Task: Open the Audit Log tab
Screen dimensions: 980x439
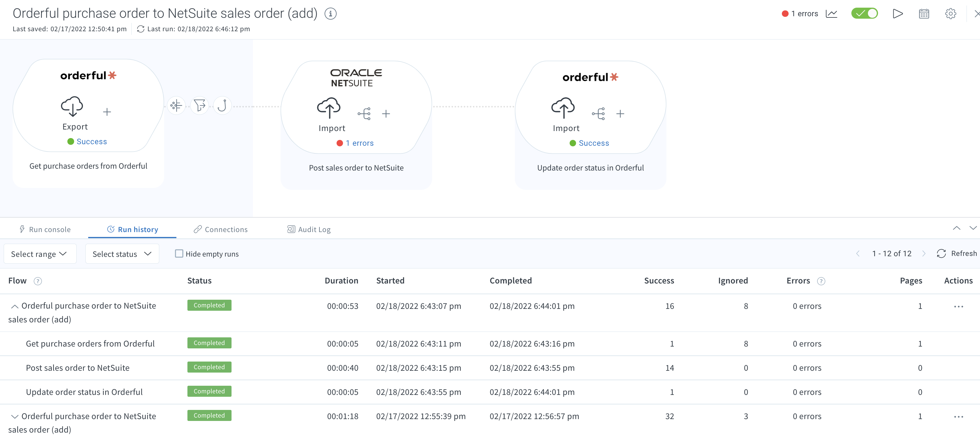Action: (309, 229)
